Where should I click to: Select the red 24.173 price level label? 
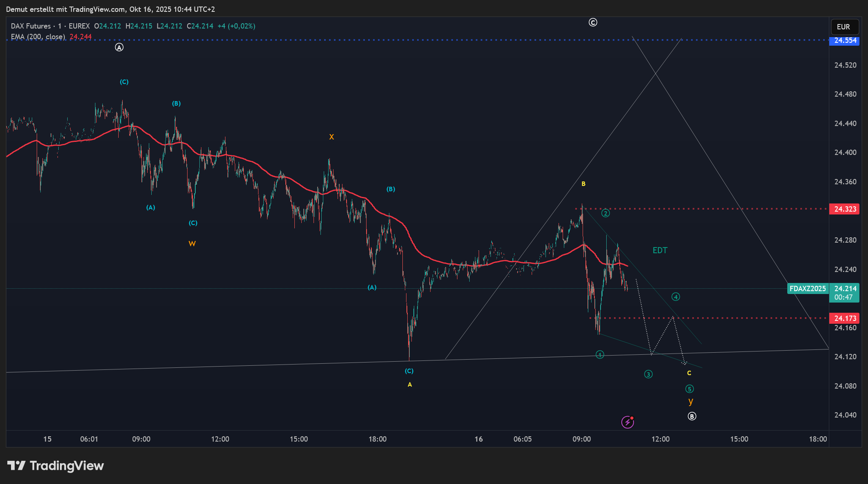(844, 318)
